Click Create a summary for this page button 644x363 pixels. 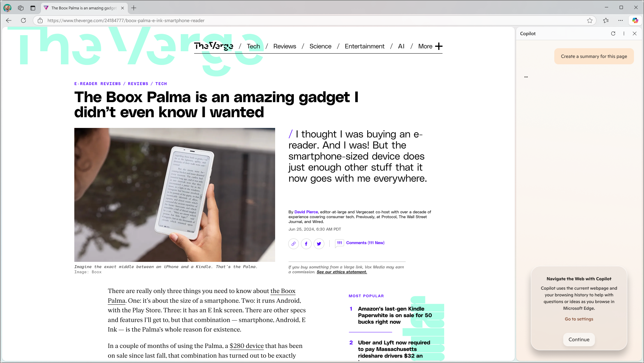click(594, 56)
